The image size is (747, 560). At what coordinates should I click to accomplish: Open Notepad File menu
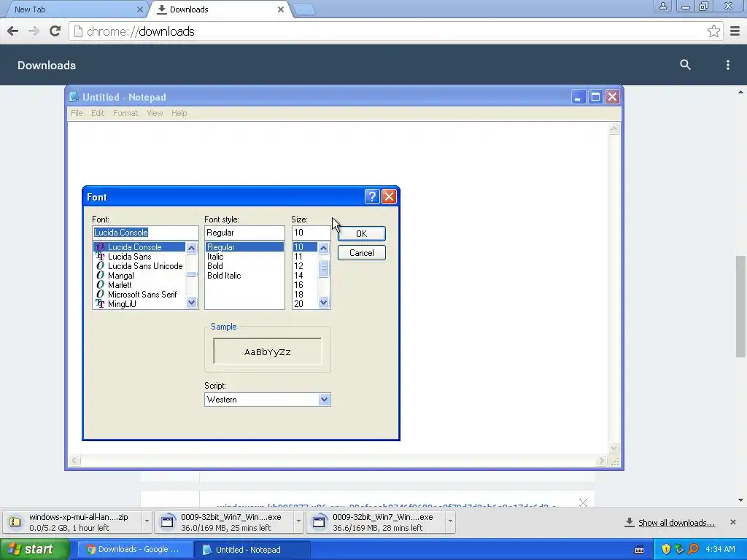point(77,113)
